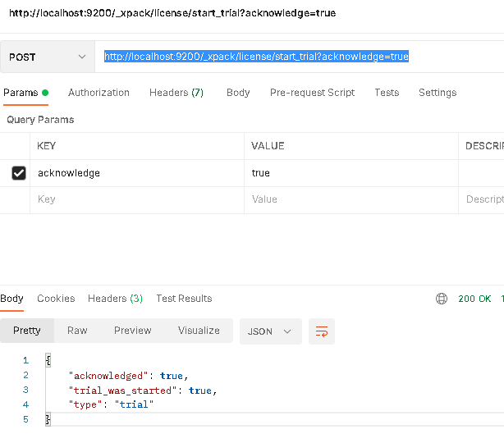Click the request title text at top
This screenshot has height=434, width=504.
[x=172, y=13]
